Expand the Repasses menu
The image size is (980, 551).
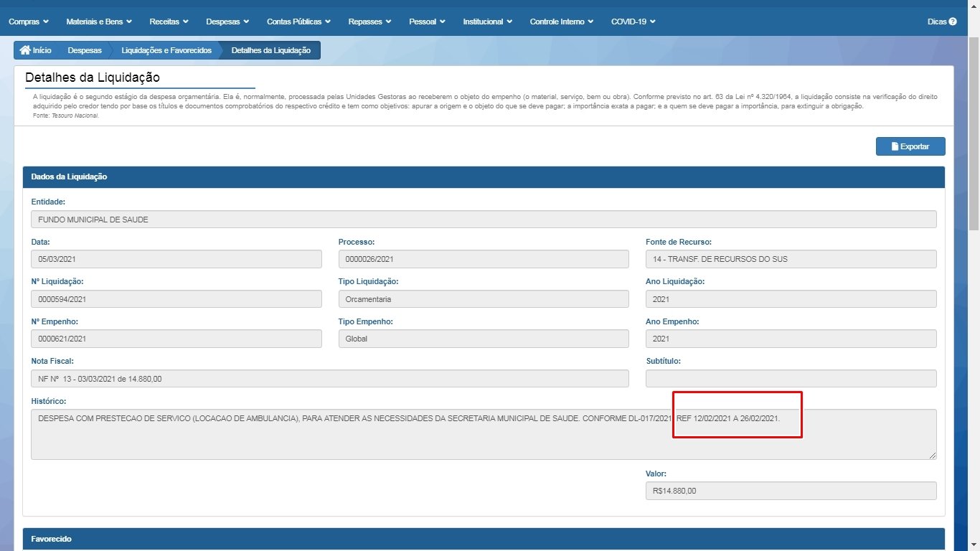tap(369, 22)
